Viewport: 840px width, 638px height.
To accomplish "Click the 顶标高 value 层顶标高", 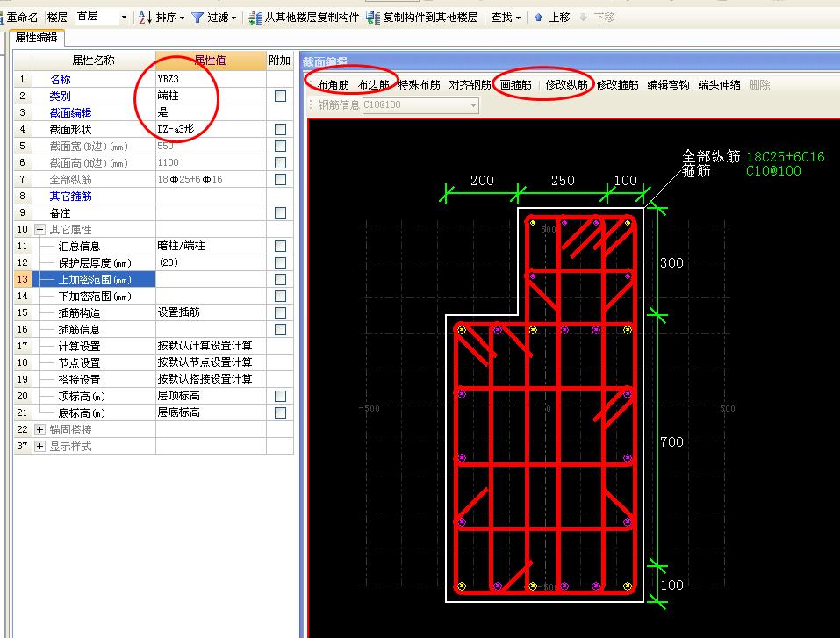I will [x=178, y=396].
